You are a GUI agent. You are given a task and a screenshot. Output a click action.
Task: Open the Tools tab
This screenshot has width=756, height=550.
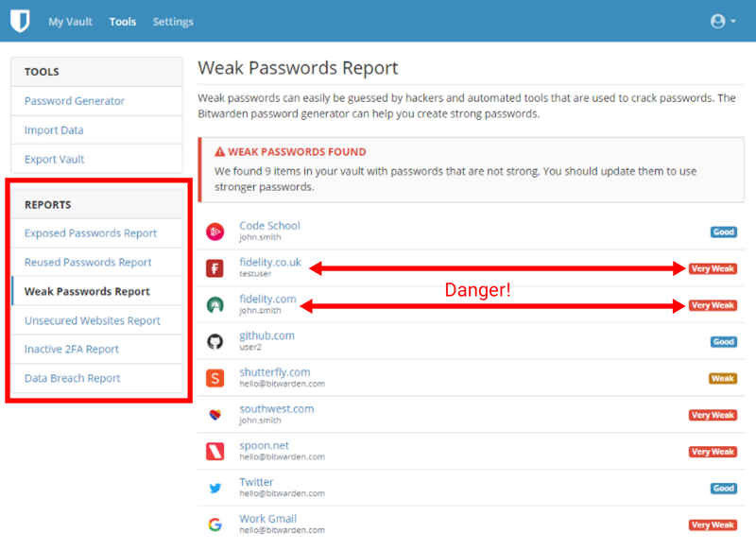pyautogui.click(x=123, y=22)
